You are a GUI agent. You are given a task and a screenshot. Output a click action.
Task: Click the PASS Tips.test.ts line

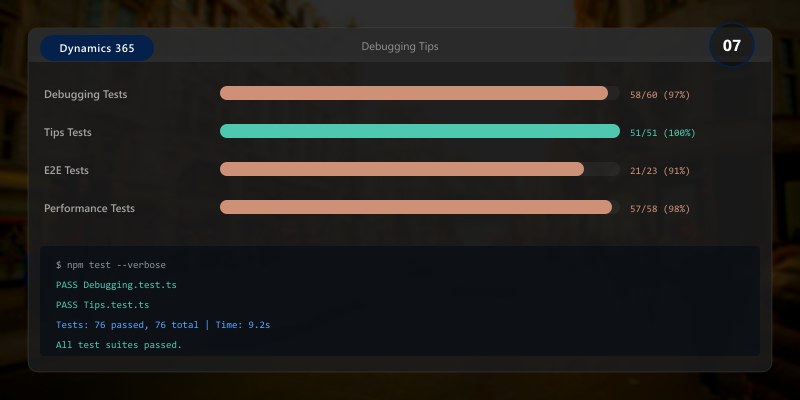point(103,305)
